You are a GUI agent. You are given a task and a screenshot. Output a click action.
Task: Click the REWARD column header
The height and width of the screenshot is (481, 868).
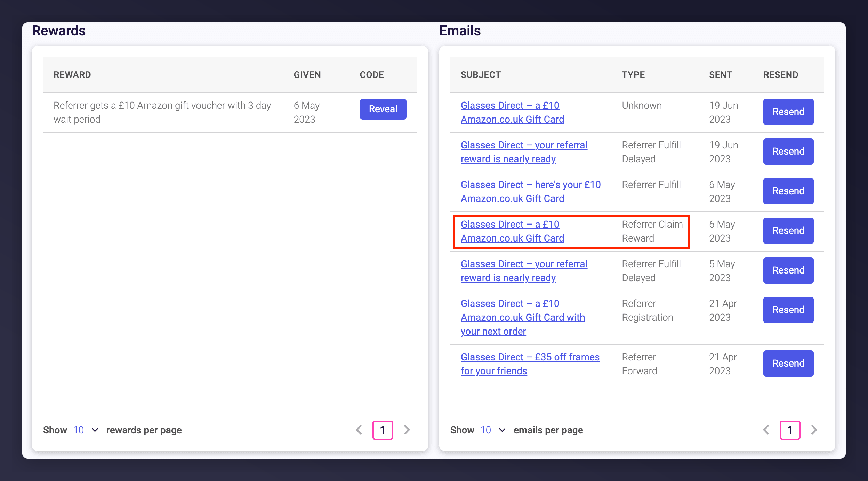pos(72,75)
